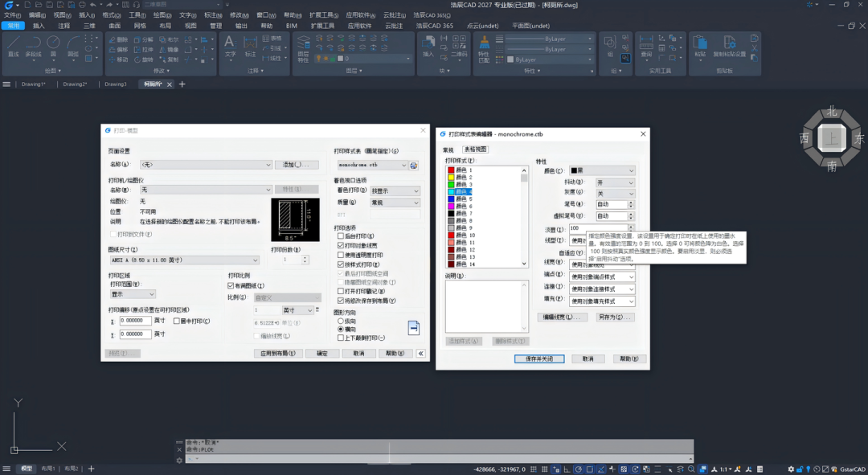Collapse print dialog with double-chevron button
This screenshot has width=868, height=475.
(420, 353)
